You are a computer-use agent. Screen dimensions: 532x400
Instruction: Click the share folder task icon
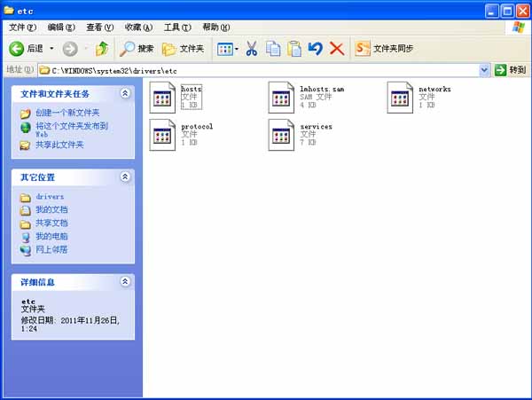pos(25,145)
